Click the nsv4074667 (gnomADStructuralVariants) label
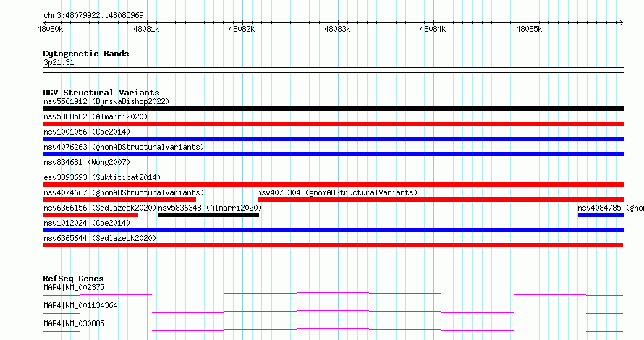 click(124, 192)
